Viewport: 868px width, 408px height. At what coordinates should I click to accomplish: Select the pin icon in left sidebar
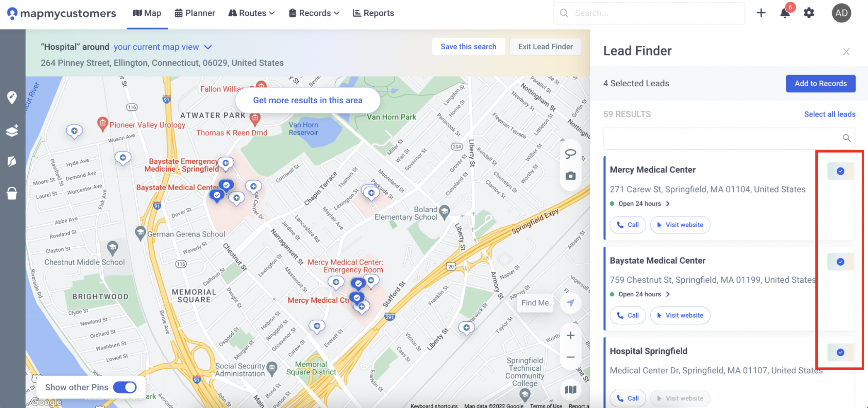click(x=12, y=97)
